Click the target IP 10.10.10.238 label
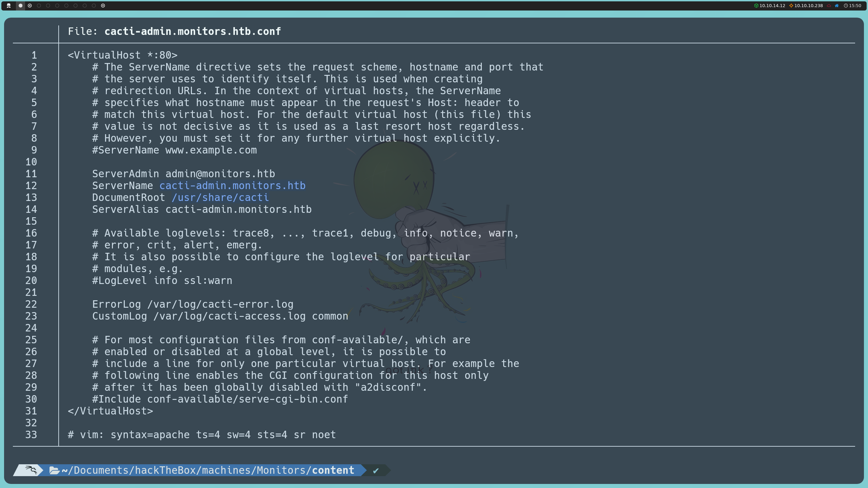 808,5
